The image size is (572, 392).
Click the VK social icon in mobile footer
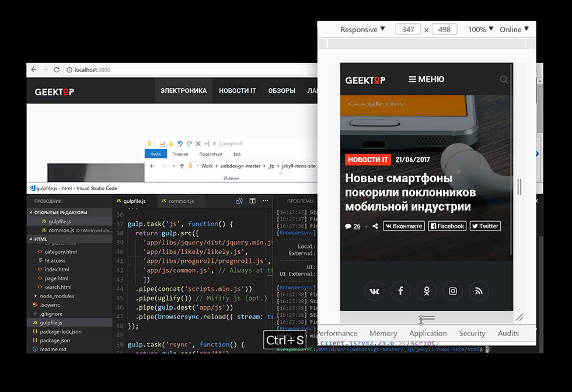374,291
